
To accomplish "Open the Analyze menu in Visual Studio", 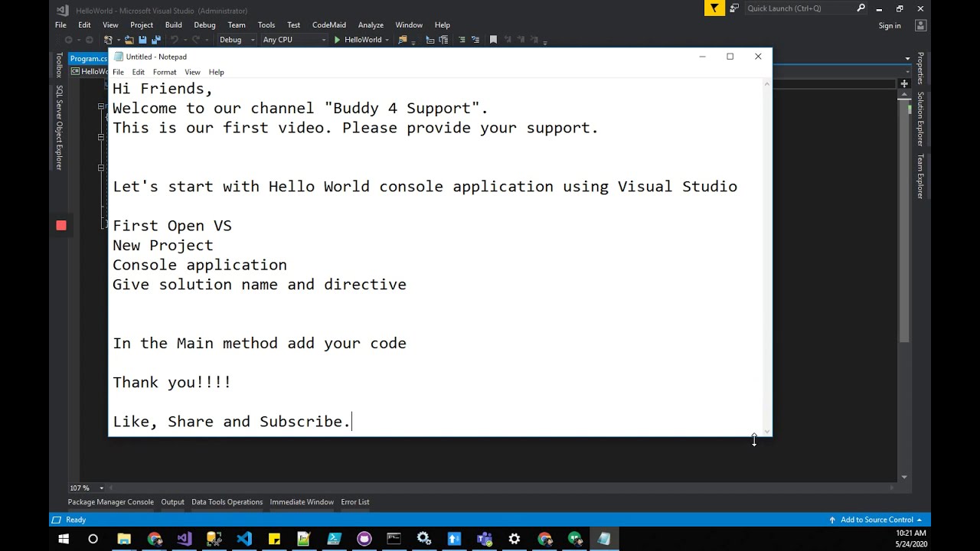I will click(x=371, y=25).
